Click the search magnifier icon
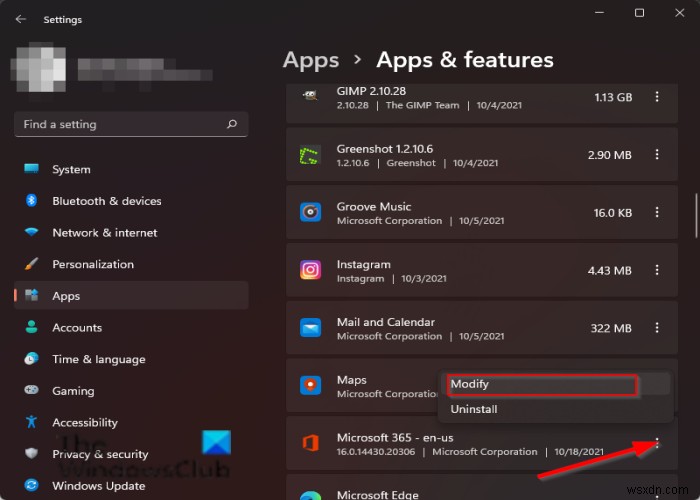 (232, 125)
